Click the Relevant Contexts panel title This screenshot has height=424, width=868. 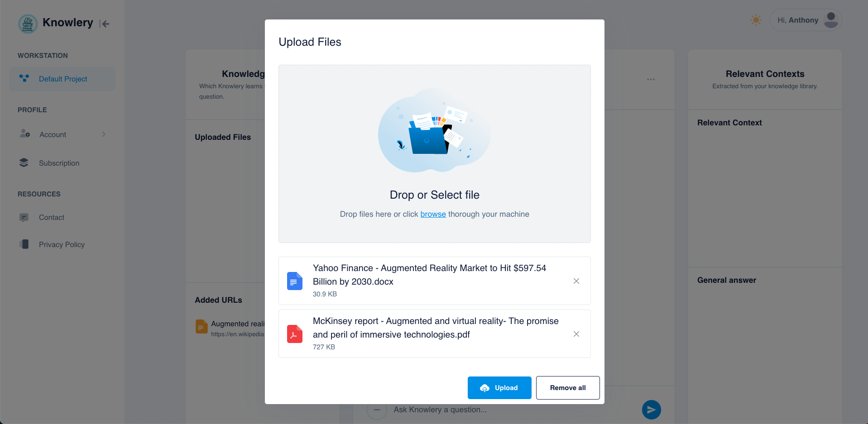[x=765, y=74]
